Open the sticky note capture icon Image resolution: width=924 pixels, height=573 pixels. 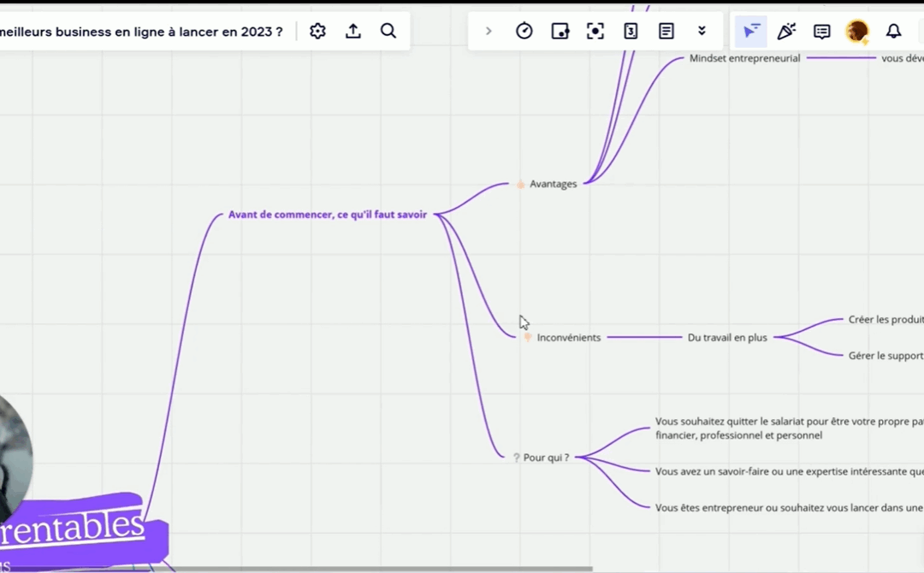560,32
